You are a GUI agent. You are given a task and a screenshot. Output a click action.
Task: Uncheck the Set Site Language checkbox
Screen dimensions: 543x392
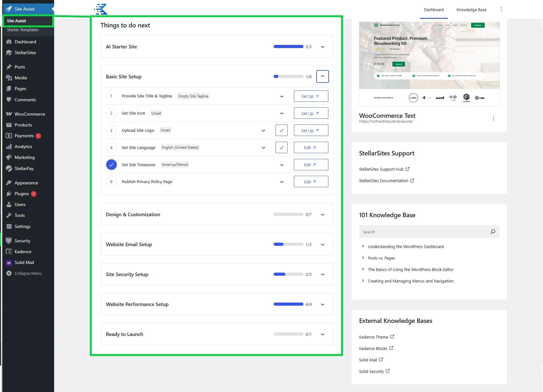click(x=281, y=147)
